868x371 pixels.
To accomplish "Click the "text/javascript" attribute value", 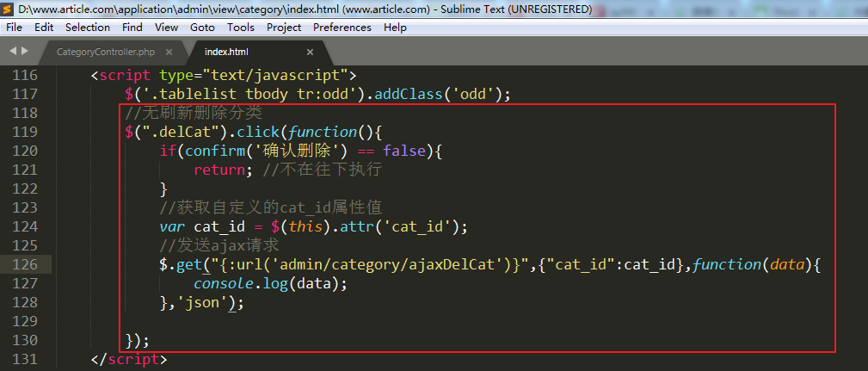I will pos(275,75).
